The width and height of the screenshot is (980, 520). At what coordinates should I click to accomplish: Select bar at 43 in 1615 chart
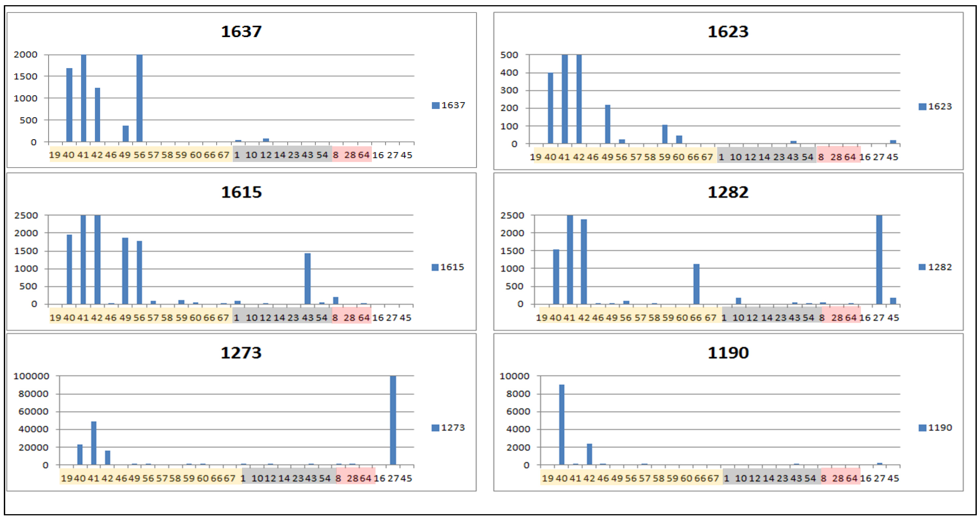pyautogui.click(x=307, y=279)
